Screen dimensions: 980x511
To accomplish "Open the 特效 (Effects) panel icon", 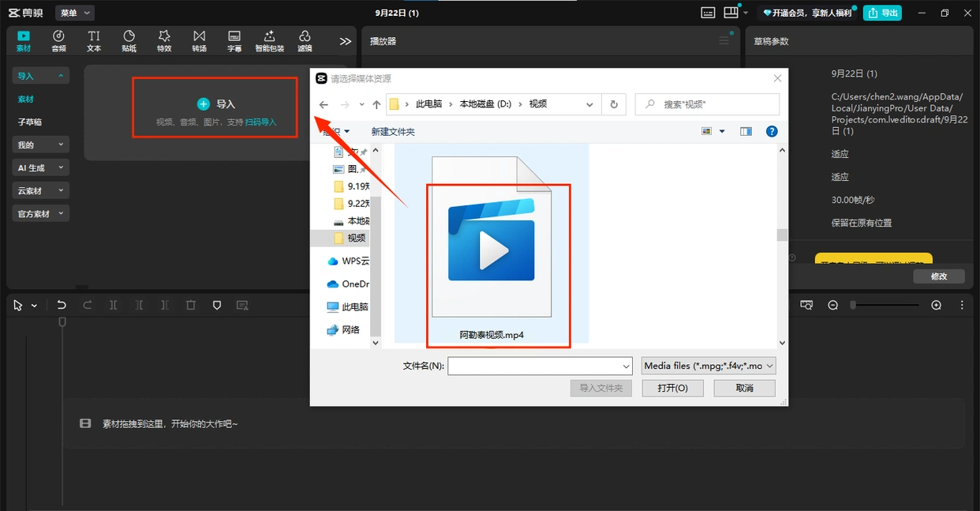I will [164, 41].
